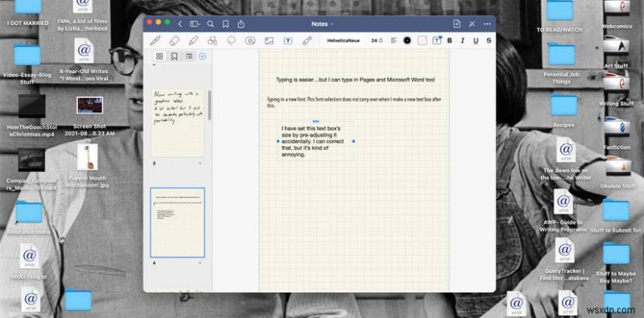
Task: Expand page 4 options chevron
Action: (200, 263)
